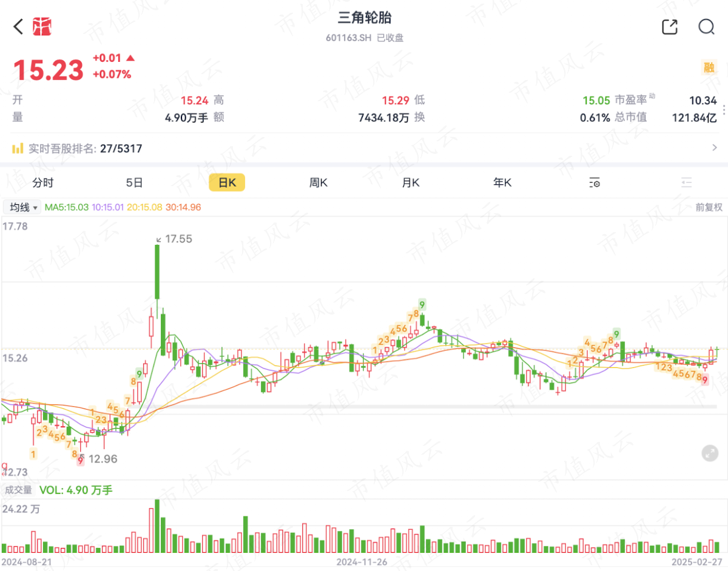Change the 前复权 adjustment setting
The width and height of the screenshot is (728, 571).
(x=709, y=207)
